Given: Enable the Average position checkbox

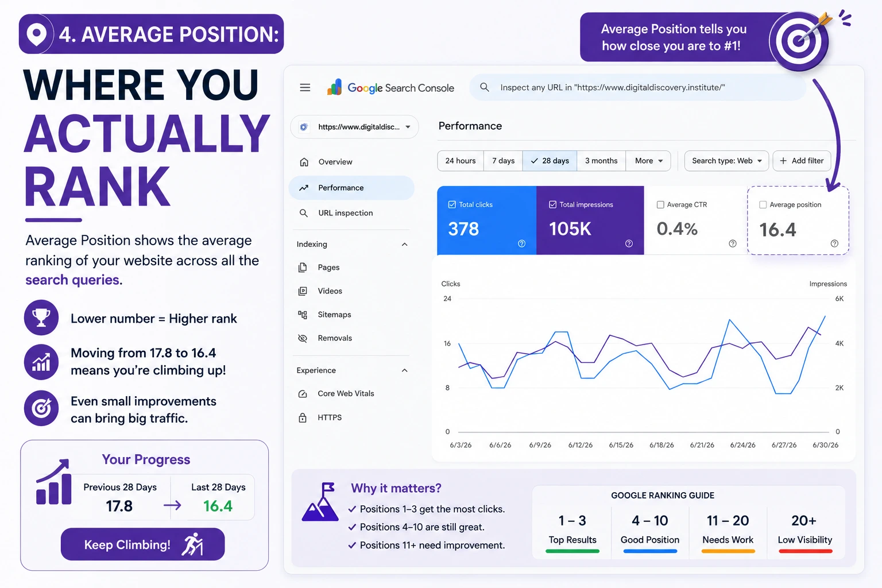Looking at the screenshot, I should click(x=763, y=204).
